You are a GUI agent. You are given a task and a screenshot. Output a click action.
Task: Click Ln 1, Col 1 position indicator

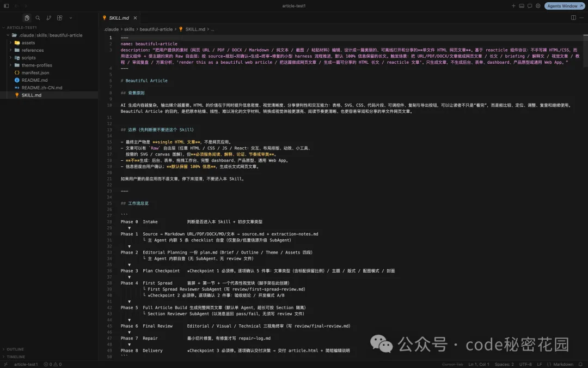(x=479, y=364)
